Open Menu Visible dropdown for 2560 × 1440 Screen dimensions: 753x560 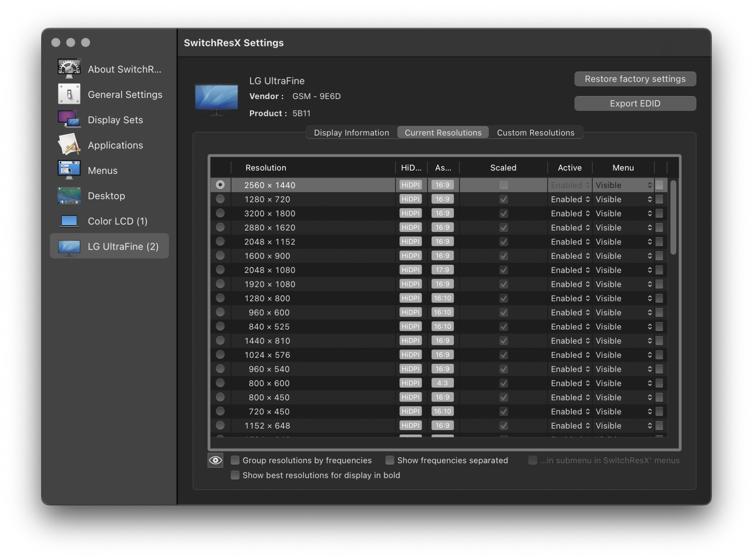[x=623, y=185]
